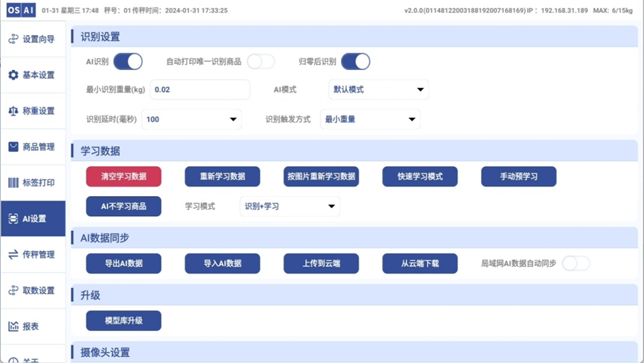Open the AI模式 dropdown showing 默认模式

378,89
